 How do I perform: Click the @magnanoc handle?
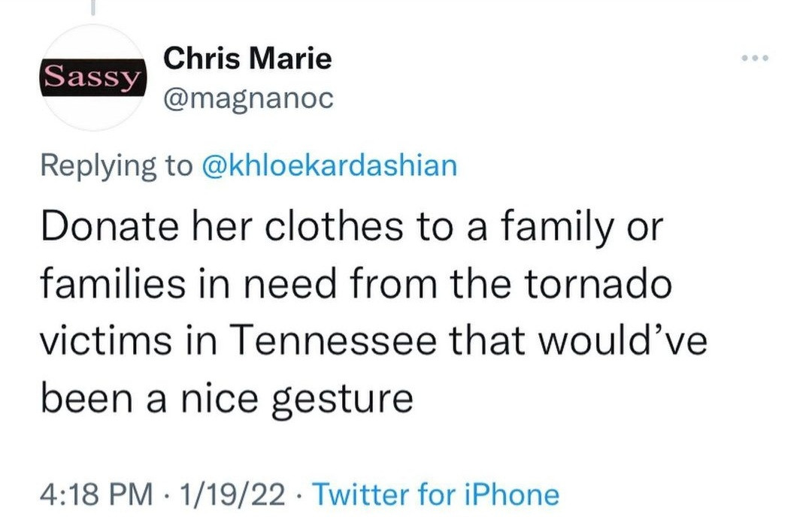(x=248, y=98)
